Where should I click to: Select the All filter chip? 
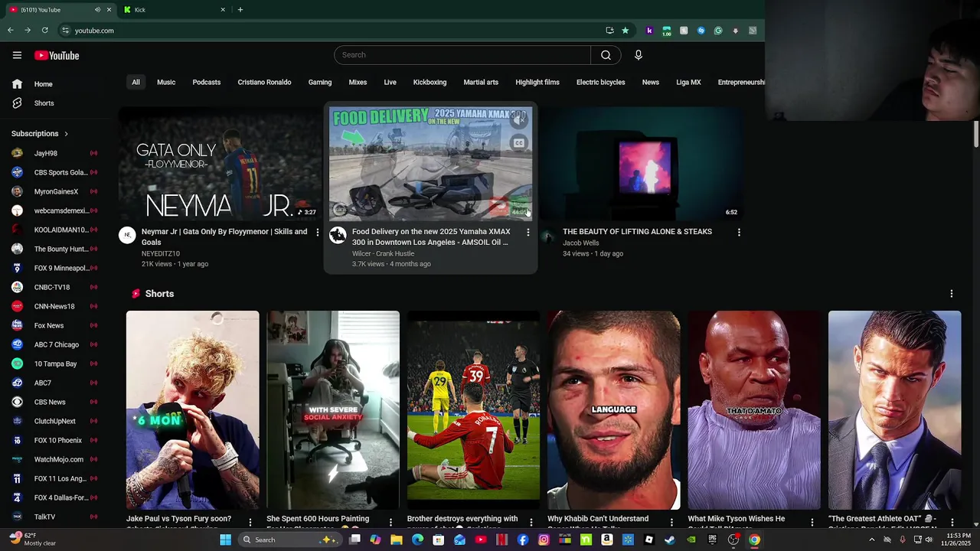pos(136,82)
